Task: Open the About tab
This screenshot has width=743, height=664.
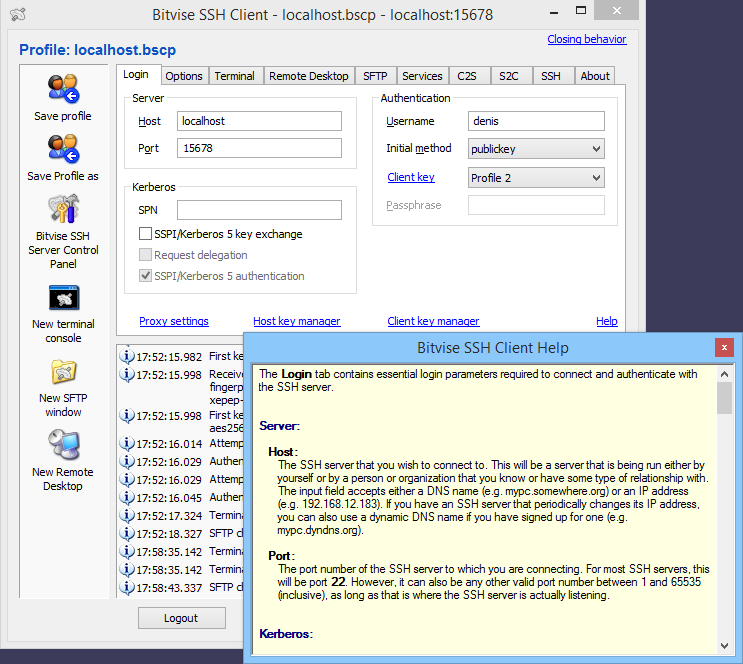Action: pyautogui.click(x=595, y=76)
